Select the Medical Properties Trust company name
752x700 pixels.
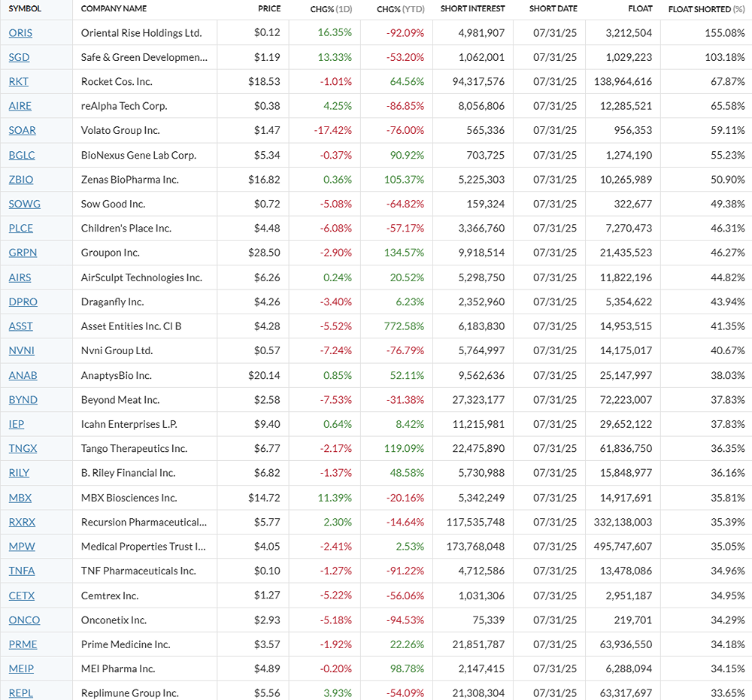tap(144, 547)
